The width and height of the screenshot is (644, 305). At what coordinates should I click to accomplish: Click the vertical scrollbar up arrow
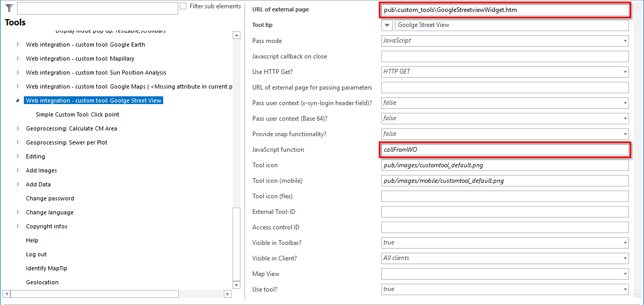click(236, 35)
